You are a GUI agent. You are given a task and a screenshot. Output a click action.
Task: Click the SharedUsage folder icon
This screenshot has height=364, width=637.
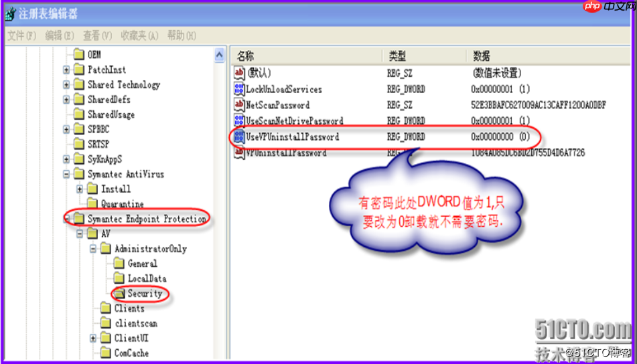[x=79, y=114]
